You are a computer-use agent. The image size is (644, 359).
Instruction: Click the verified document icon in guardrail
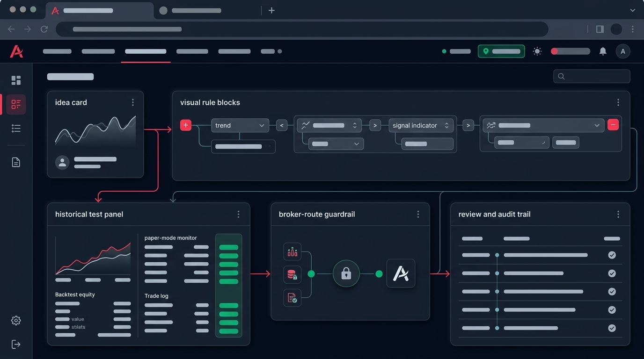point(293,298)
